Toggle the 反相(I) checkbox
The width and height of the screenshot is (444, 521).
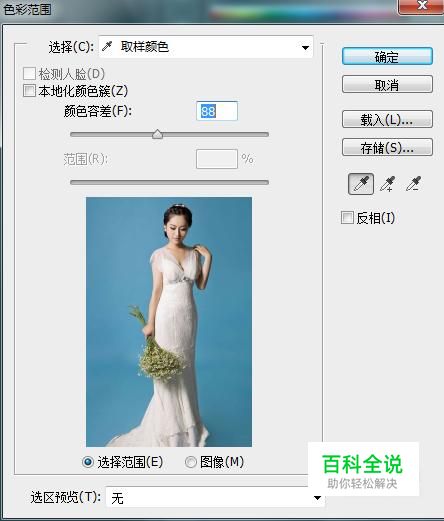(347, 218)
